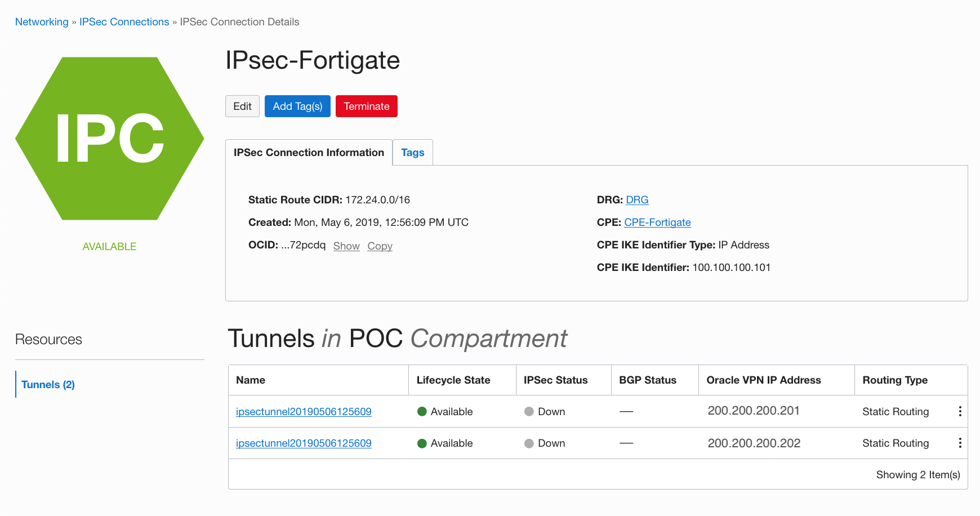
Task: Click the IP Address identifier type value
Action: pyautogui.click(x=743, y=245)
